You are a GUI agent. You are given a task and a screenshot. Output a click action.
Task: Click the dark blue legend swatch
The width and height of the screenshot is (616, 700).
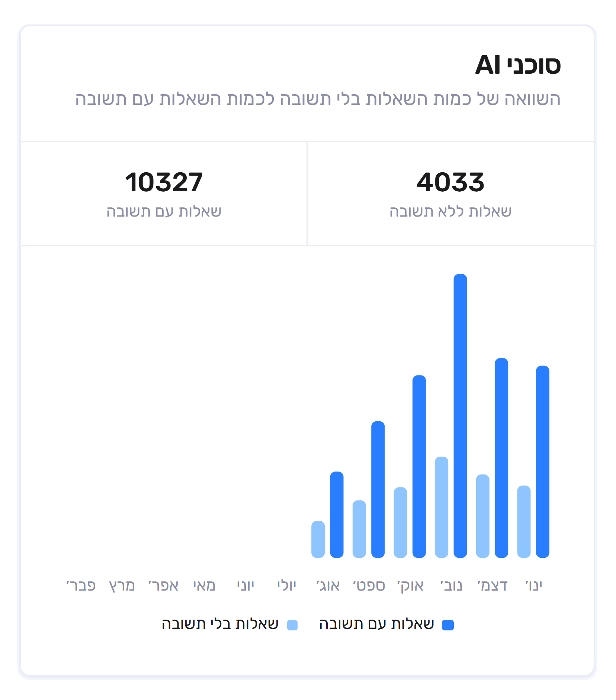(x=447, y=625)
